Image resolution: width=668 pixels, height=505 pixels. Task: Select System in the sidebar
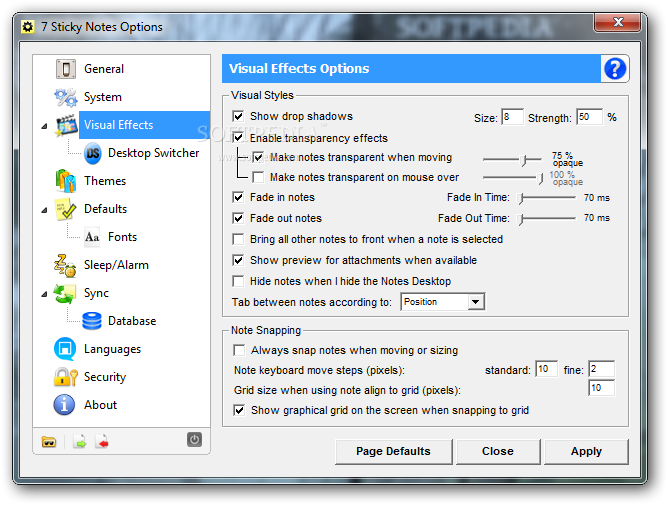pos(103,97)
